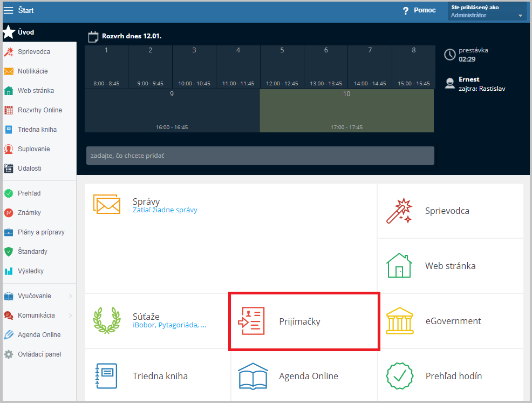
Task: Select lesson period 5 (12:00 - 12:45)
Action: tap(282, 67)
